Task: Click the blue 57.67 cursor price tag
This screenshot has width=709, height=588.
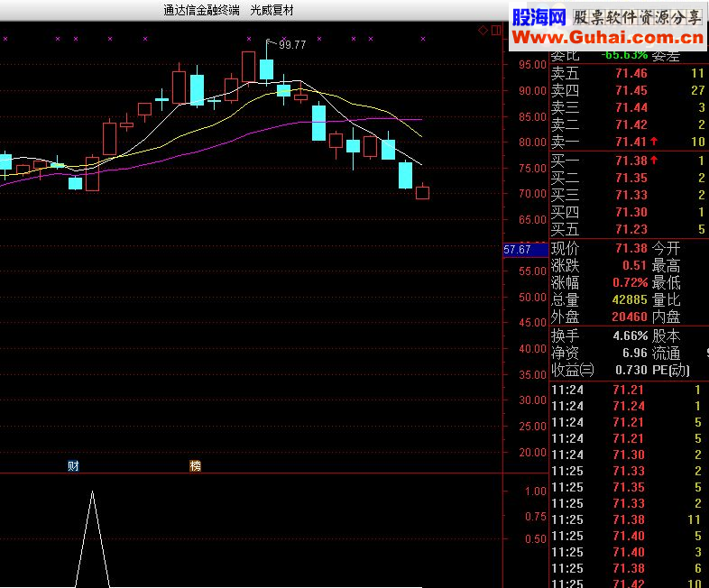Action: (x=525, y=250)
